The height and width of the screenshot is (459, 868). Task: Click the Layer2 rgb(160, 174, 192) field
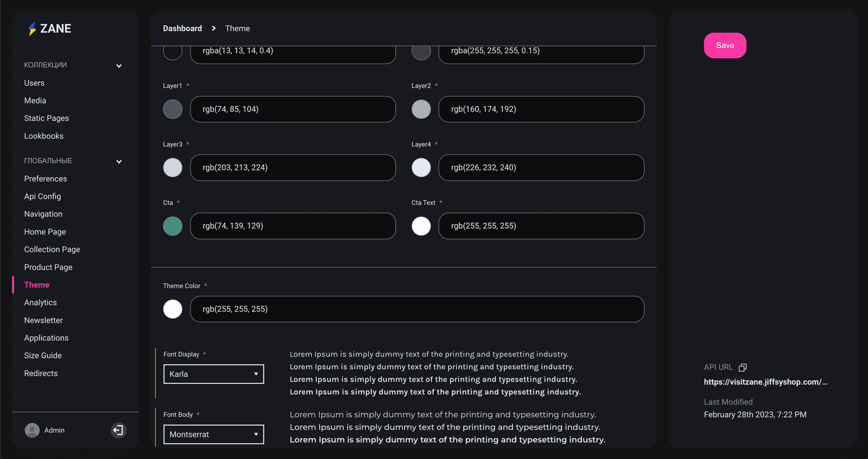point(541,109)
